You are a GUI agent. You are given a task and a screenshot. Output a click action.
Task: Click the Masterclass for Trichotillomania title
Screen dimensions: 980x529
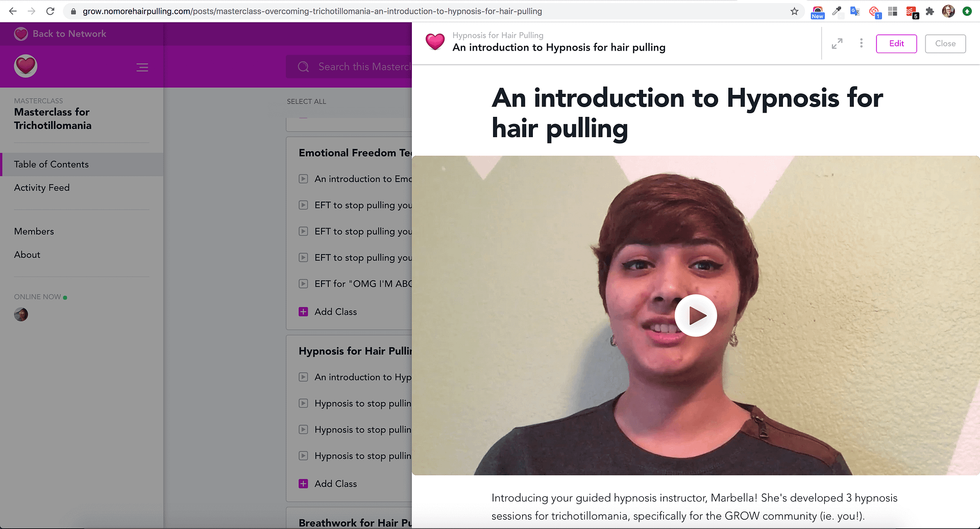click(53, 118)
